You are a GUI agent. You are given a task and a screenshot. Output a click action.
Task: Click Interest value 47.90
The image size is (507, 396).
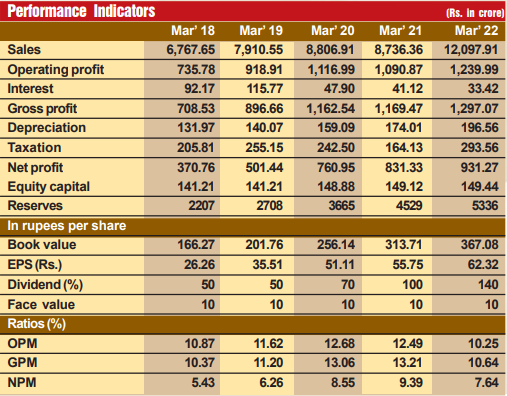(x=339, y=89)
